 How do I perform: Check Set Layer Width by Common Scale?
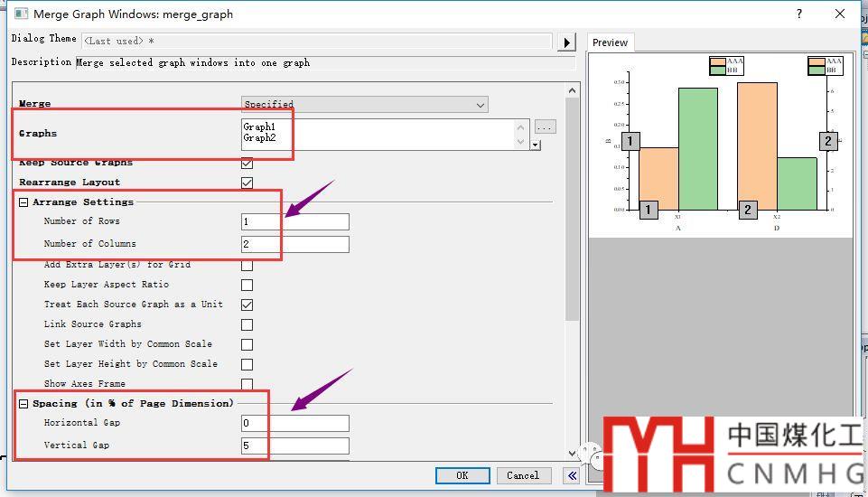[247, 344]
